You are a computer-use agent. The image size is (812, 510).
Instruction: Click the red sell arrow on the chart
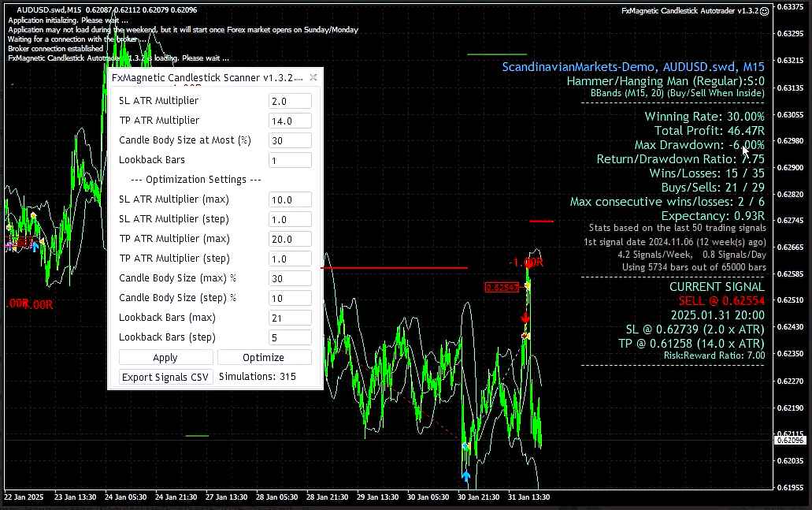tap(525, 317)
